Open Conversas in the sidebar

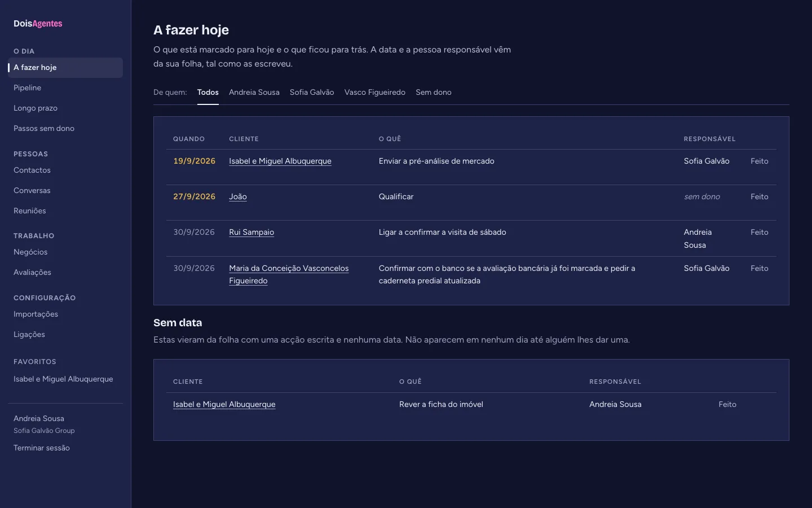[x=65, y=191]
